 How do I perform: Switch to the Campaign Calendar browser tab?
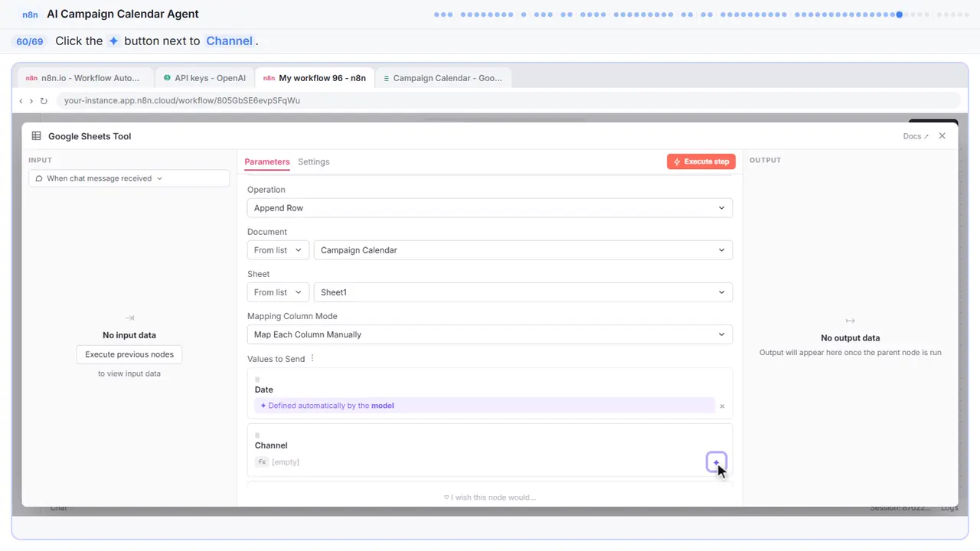pos(443,78)
